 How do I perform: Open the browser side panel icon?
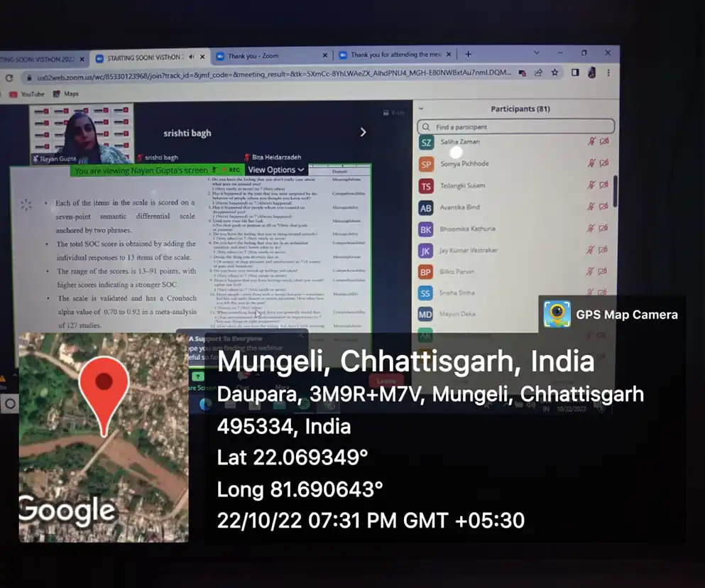click(x=575, y=72)
